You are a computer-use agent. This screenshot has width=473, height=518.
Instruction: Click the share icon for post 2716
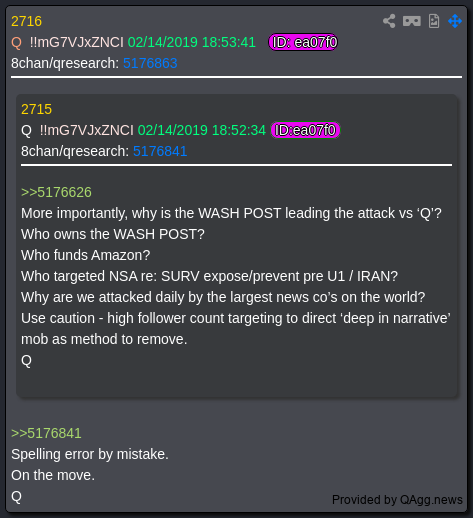pyautogui.click(x=389, y=21)
